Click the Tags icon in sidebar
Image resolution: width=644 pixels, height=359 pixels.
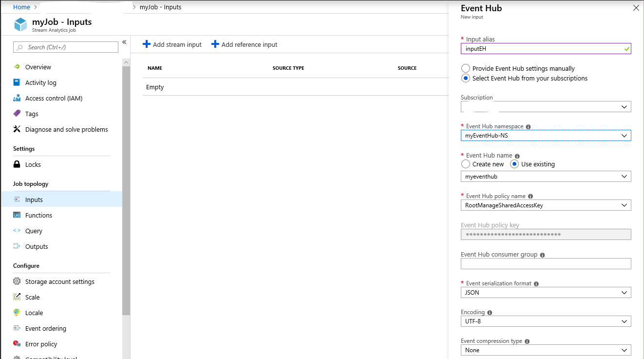click(x=17, y=114)
